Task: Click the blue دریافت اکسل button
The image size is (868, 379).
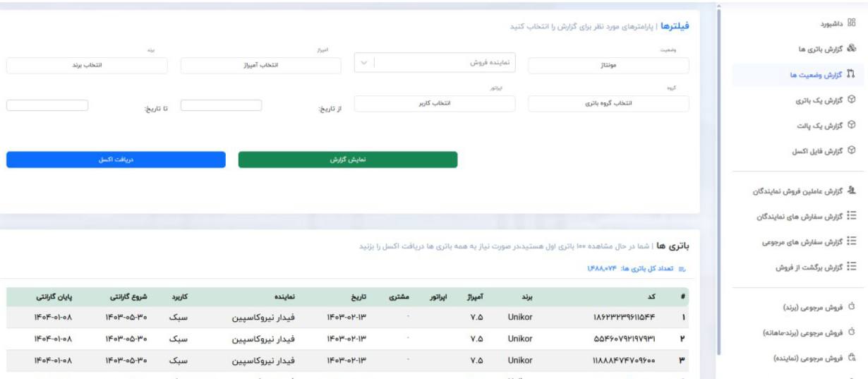Action: point(116,160)
